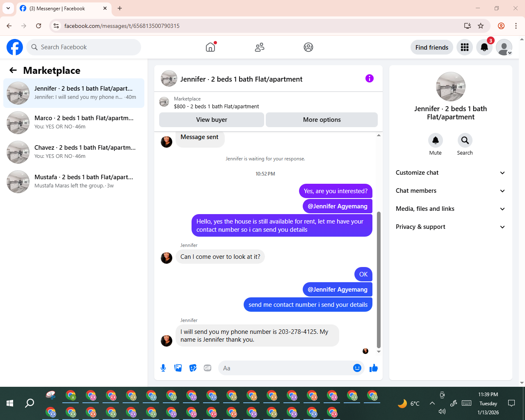Click the View buyer button
Screen dimensions: 525x420
(212, 120)
